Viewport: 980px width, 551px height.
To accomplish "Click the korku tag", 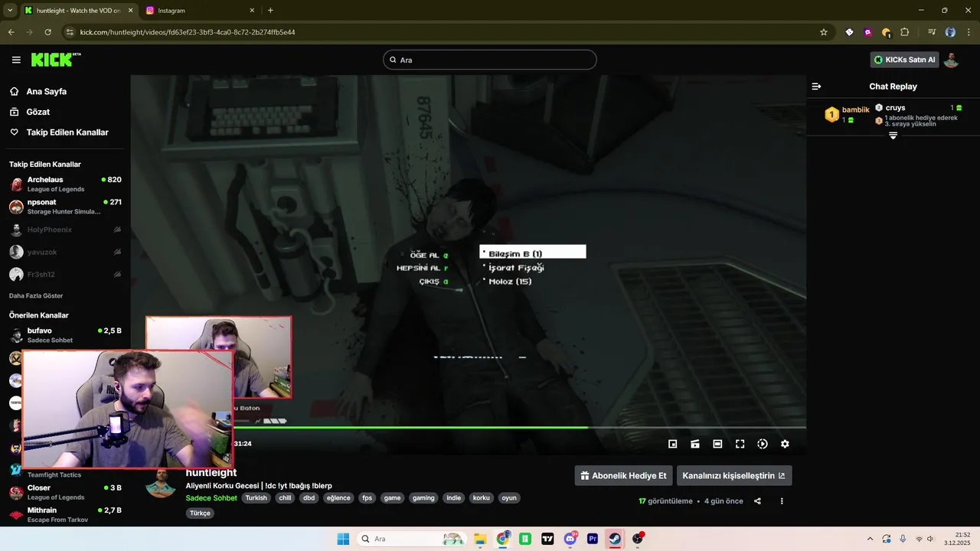I will 481,497.
